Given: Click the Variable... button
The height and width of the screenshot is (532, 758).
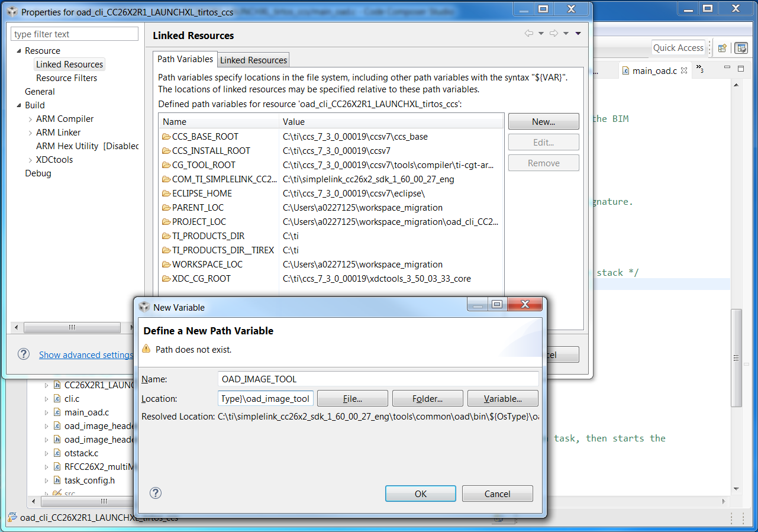Looking at the screenshot, I should tap(502, 398).
